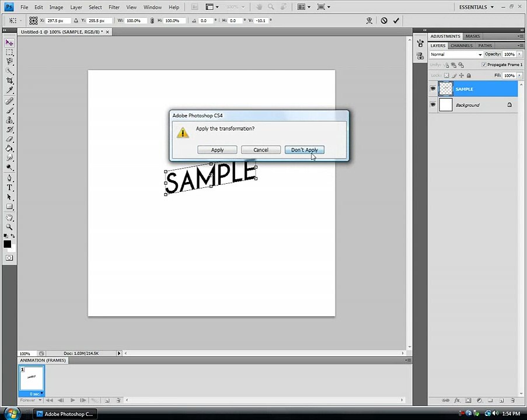
Task: Select the Horizontal Type tool
Action: (x=9, y=187)
